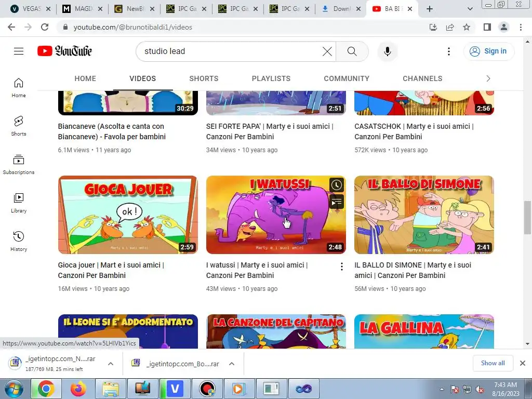The image size is (532, 399).
Task: Switch to the HOME channel tab
Action: click(85, 79)
